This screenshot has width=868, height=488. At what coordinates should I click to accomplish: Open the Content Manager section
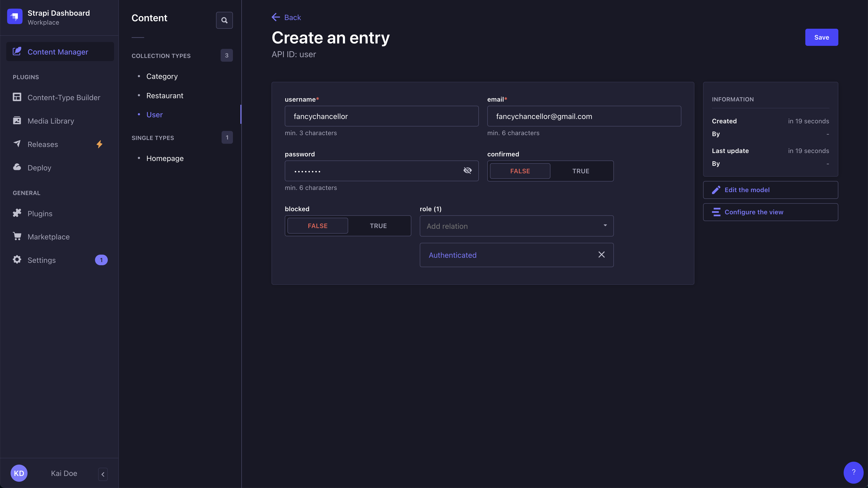point(58,52)
